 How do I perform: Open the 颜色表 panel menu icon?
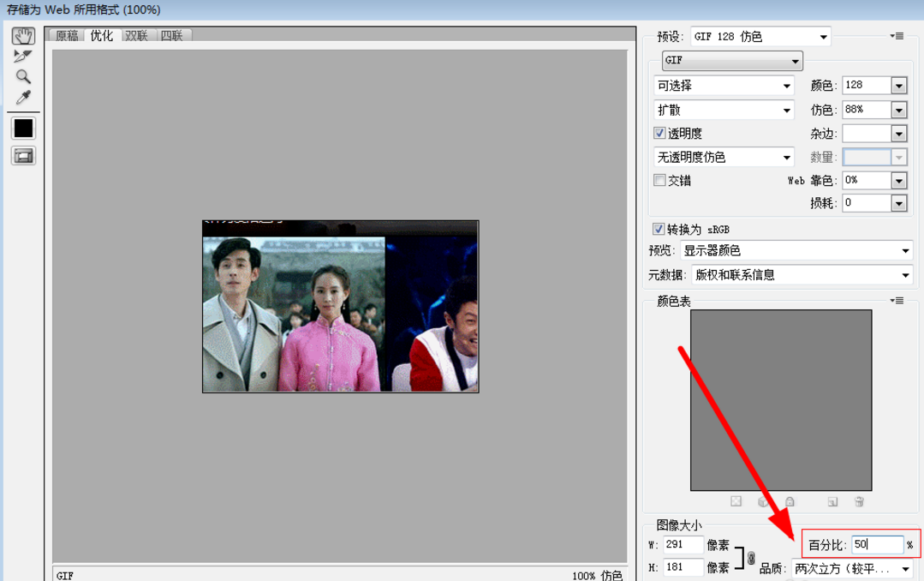click(897, 300)
